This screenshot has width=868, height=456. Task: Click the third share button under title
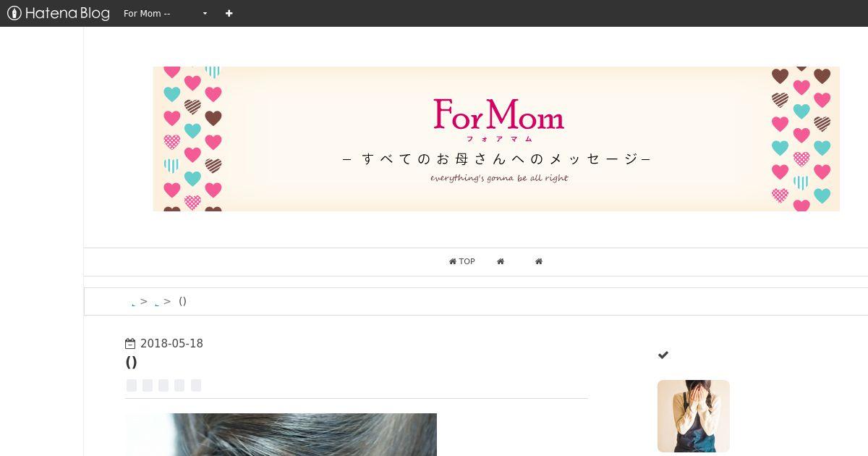(163, 385)
